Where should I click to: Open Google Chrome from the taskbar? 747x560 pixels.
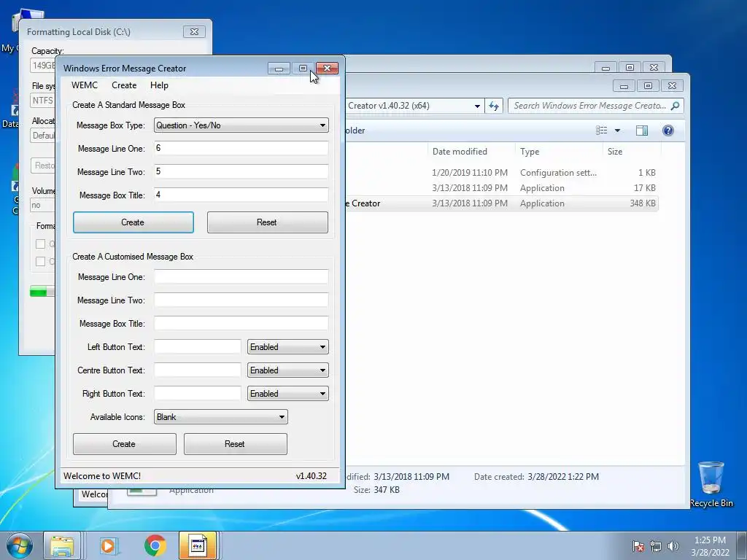pos(155,545)
